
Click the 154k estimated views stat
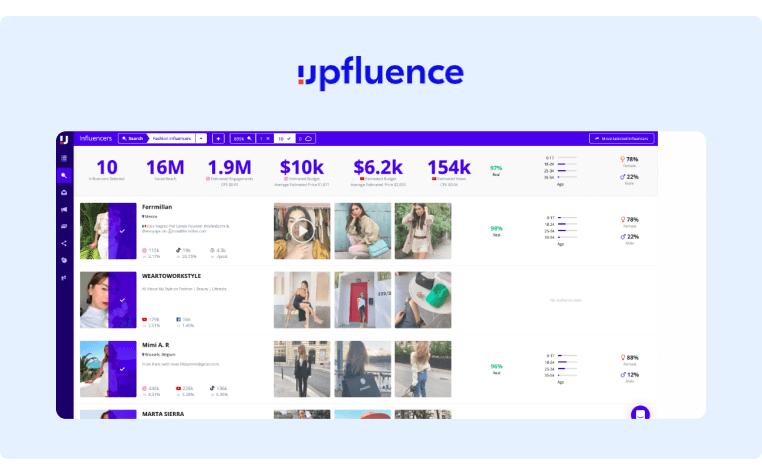pos(449,172)
